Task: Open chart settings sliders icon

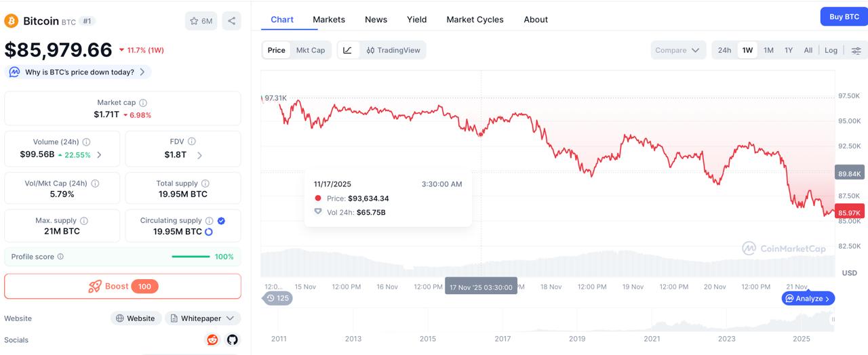Action: coord(856,50)
